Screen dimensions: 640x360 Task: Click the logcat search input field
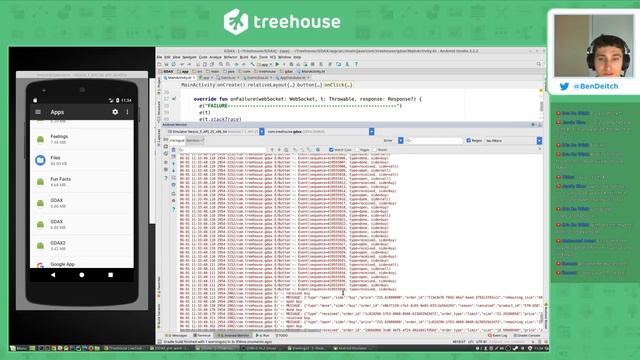[x=434, y=140]
